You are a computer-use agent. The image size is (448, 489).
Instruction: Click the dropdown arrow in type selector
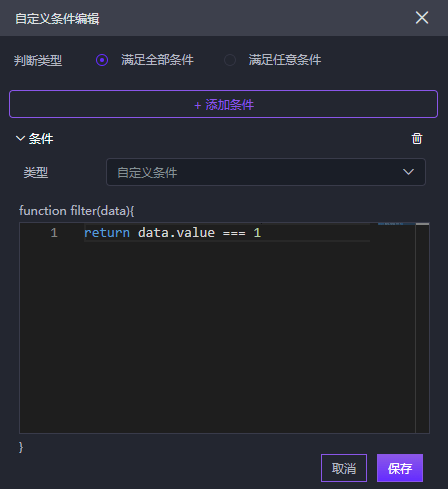tap(408, 172)
